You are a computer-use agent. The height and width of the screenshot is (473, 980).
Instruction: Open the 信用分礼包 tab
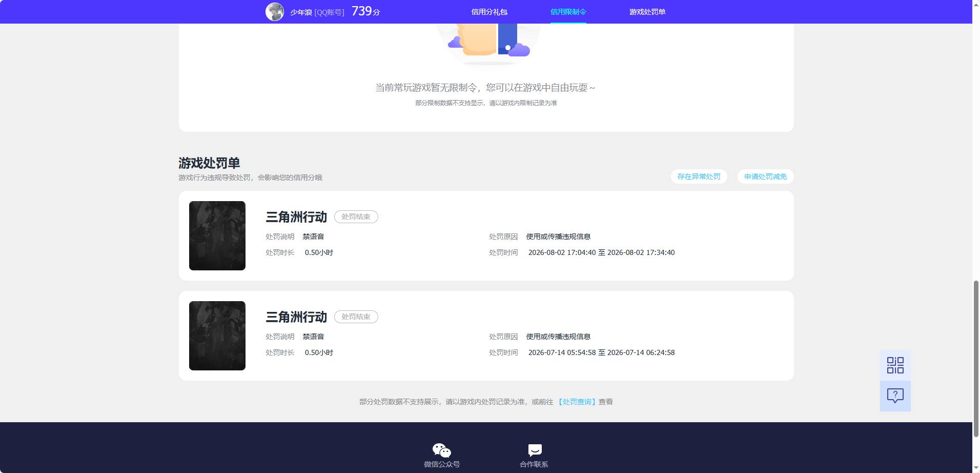489,12
